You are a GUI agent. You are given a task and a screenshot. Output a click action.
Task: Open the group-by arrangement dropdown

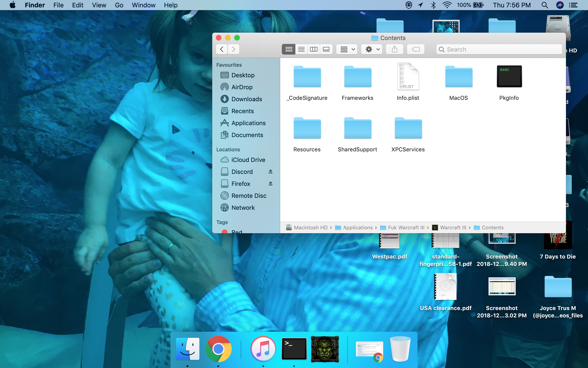tap(347, 49)
